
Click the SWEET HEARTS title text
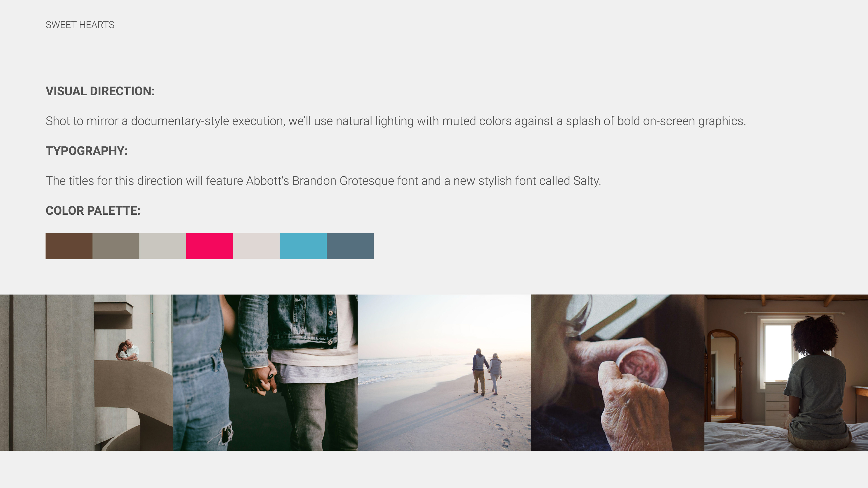(x=80, y=25)
